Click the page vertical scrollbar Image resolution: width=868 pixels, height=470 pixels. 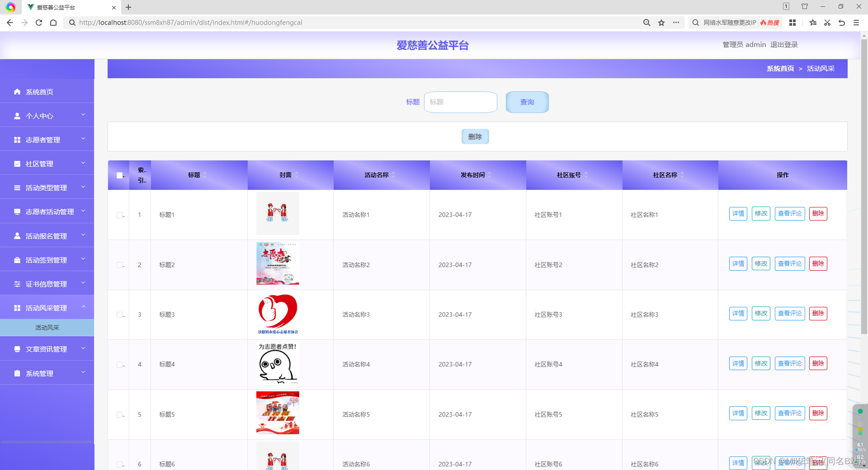click(x=864, y=187)
